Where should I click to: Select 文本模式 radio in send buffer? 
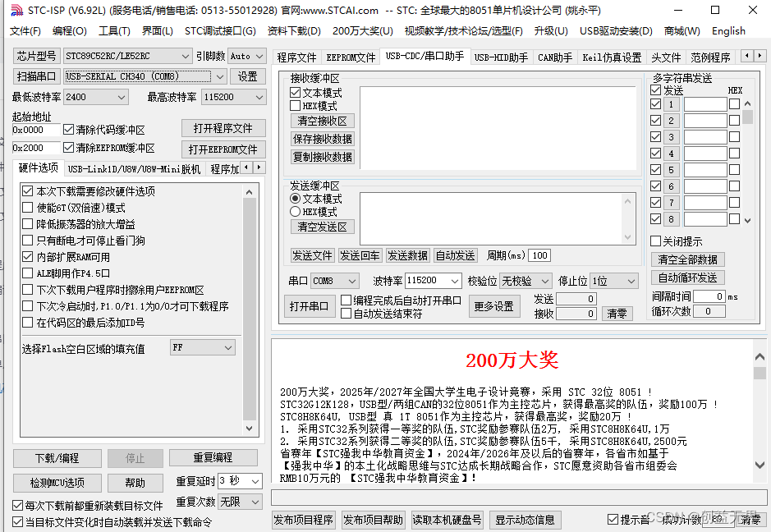tap(295, 199)
